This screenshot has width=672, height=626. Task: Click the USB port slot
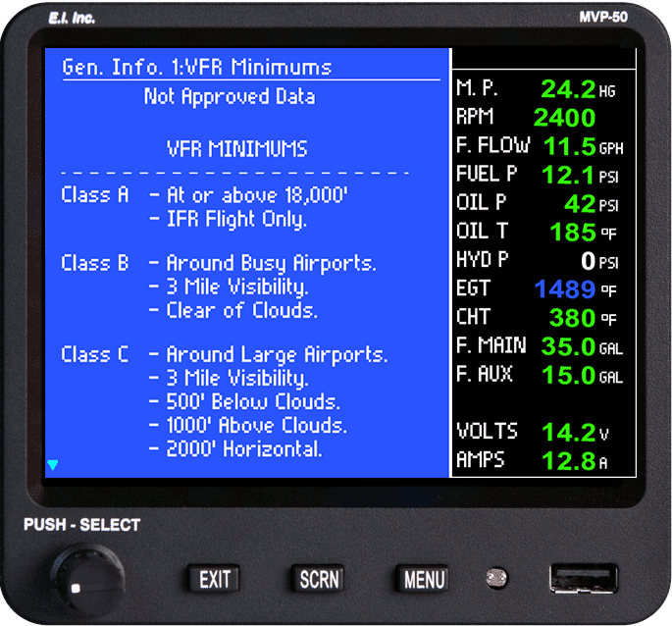[584, 579]
